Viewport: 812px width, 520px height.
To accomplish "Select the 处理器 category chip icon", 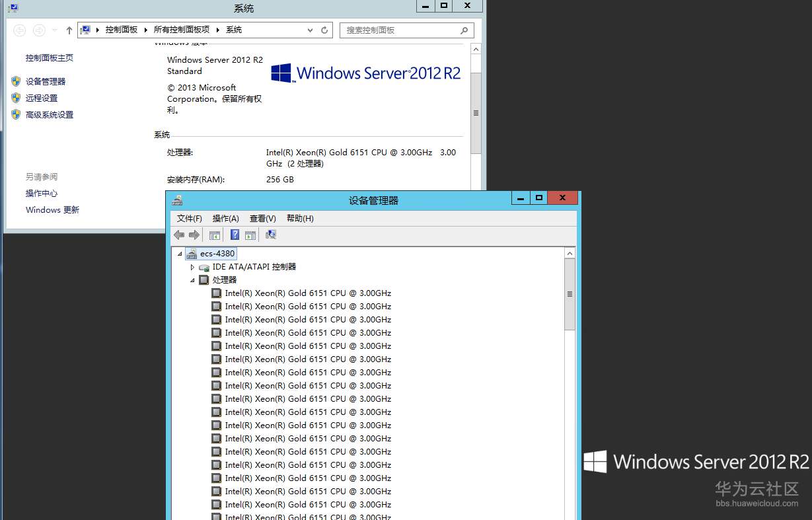I will coord(204,280).
